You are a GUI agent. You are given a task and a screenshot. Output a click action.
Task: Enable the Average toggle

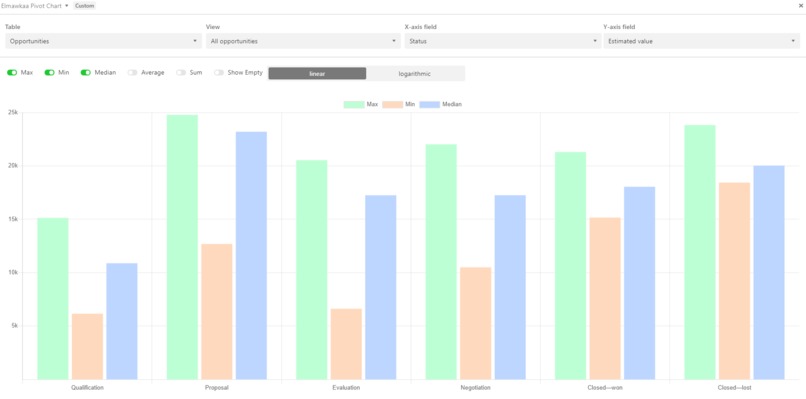point(133,73)
